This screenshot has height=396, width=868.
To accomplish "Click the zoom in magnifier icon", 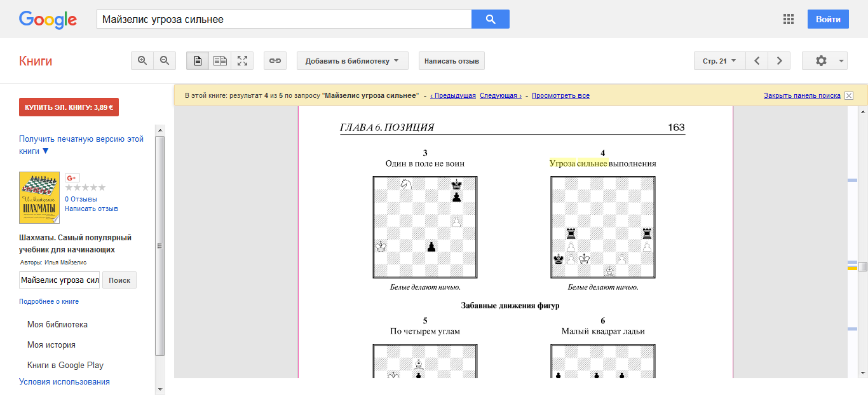I will pyautogui.click(x=142, y=61).
